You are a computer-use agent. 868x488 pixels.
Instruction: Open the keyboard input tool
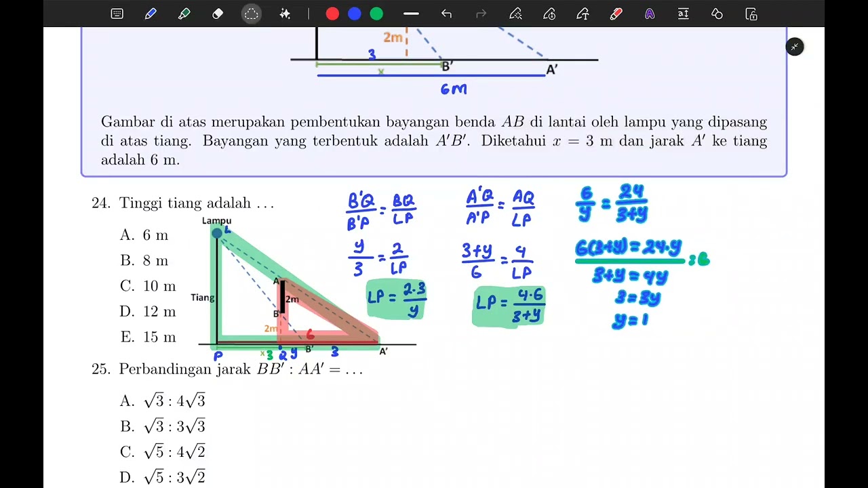click(x=117, y=14)
